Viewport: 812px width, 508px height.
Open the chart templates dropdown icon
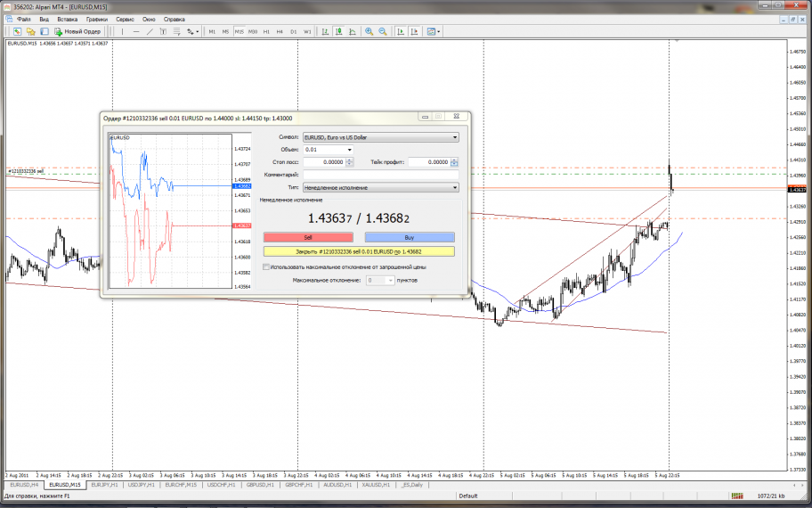(x=434, y=31)
